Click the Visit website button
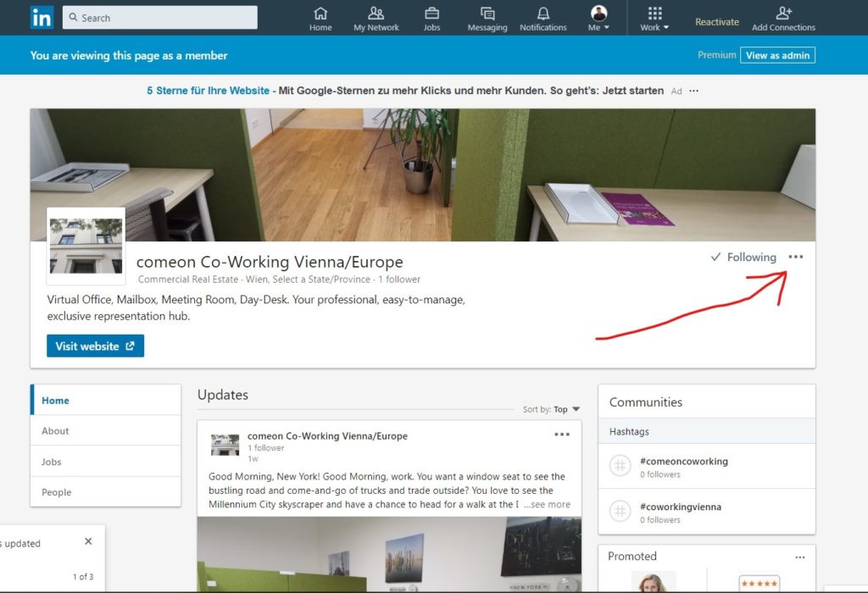Screen dimensions: 868x593 (95, 346)
